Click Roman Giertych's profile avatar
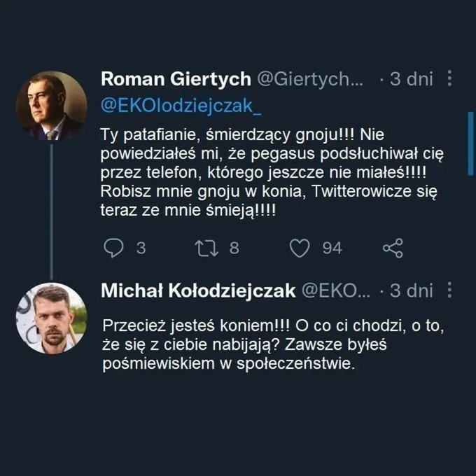The width and height of the screenshot is (476, 476). tap(51, 106)
